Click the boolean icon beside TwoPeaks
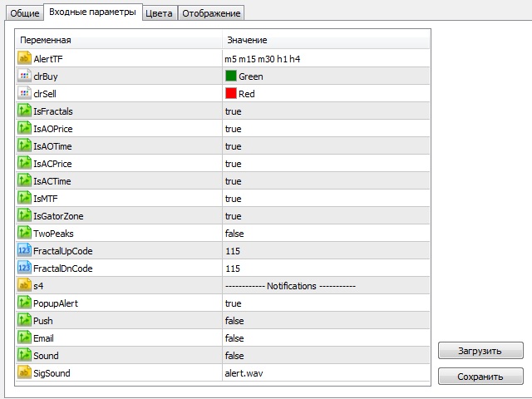The image size is (532, 399). point(24,233)
